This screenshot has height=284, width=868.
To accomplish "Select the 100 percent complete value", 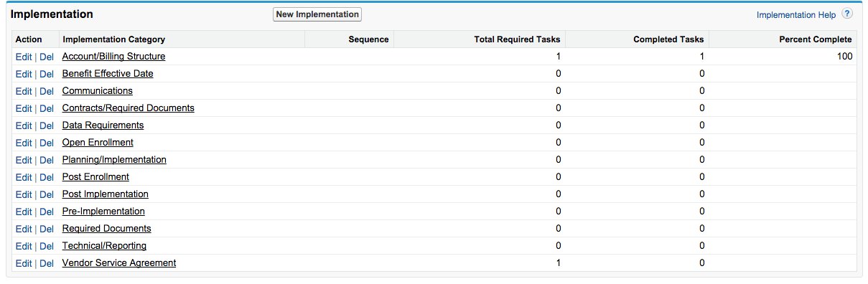I will 844,57.
